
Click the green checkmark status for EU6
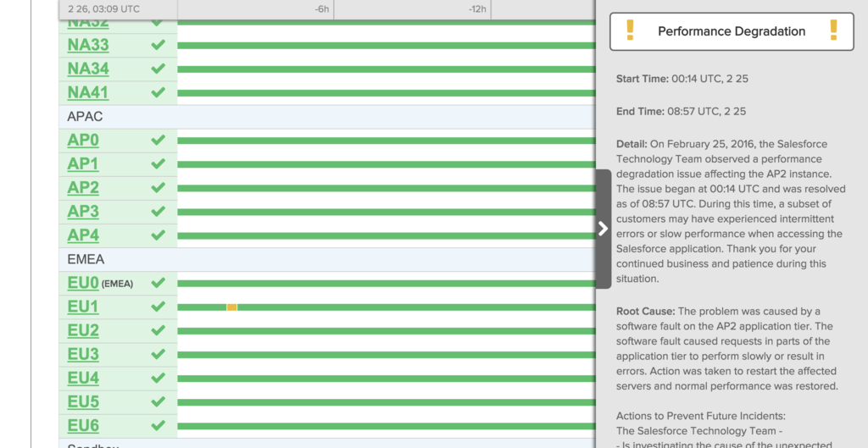coord(159,425)
